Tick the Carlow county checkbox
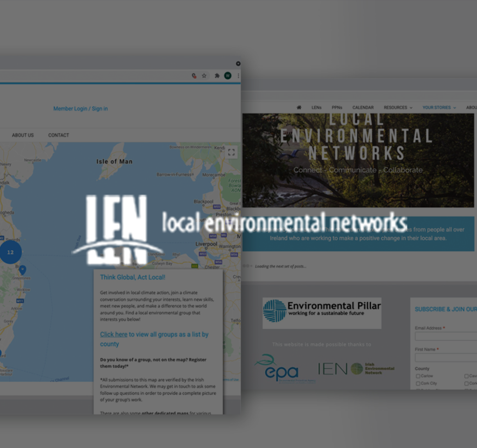This screenshot has height=448, width=477. click(418, 376)
